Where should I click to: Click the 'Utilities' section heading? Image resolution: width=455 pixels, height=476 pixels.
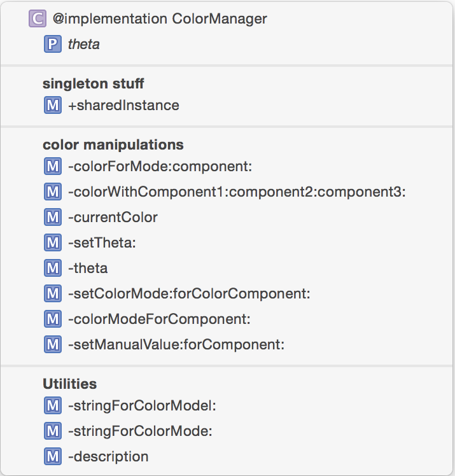tap(69, 384)
